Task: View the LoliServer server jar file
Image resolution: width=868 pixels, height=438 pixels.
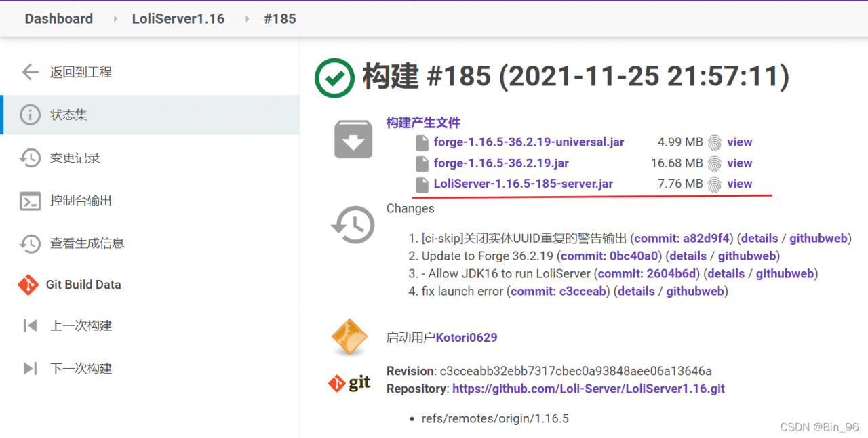Action: [740, 184]
